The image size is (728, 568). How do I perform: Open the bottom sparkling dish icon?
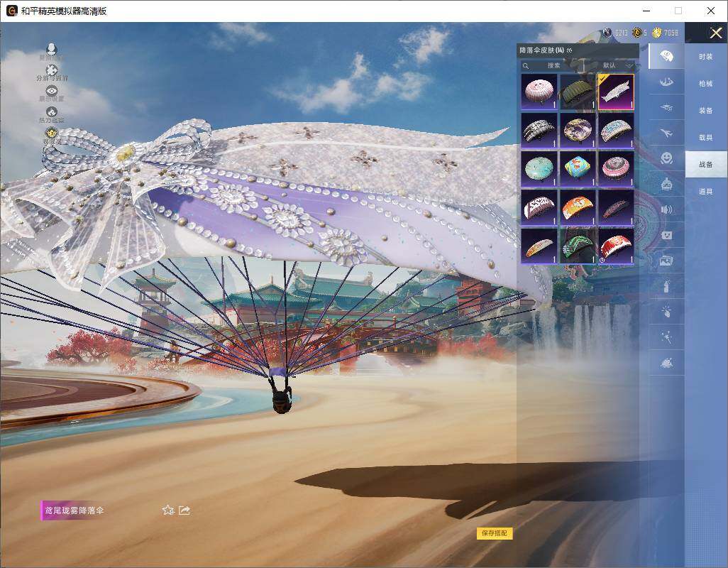pyautogui.click(x=666, y=363)
